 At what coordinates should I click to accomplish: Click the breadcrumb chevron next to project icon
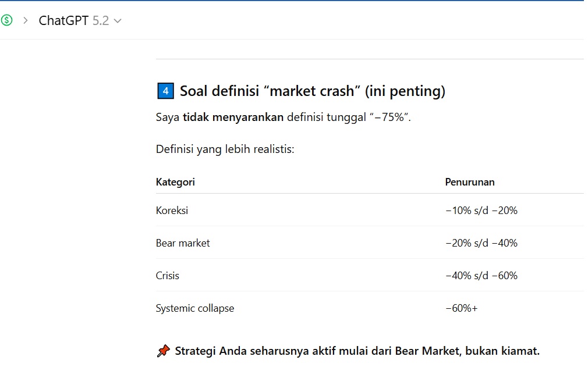26,20
